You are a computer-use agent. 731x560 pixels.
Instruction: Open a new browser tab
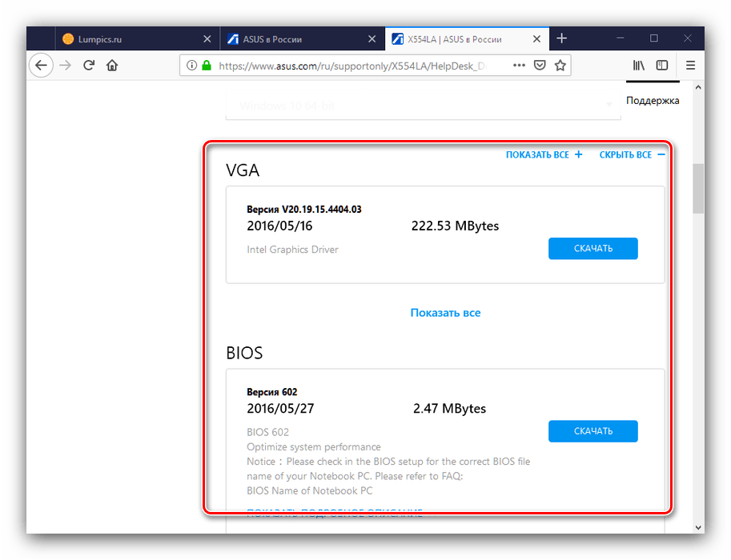tap(562, 38)
